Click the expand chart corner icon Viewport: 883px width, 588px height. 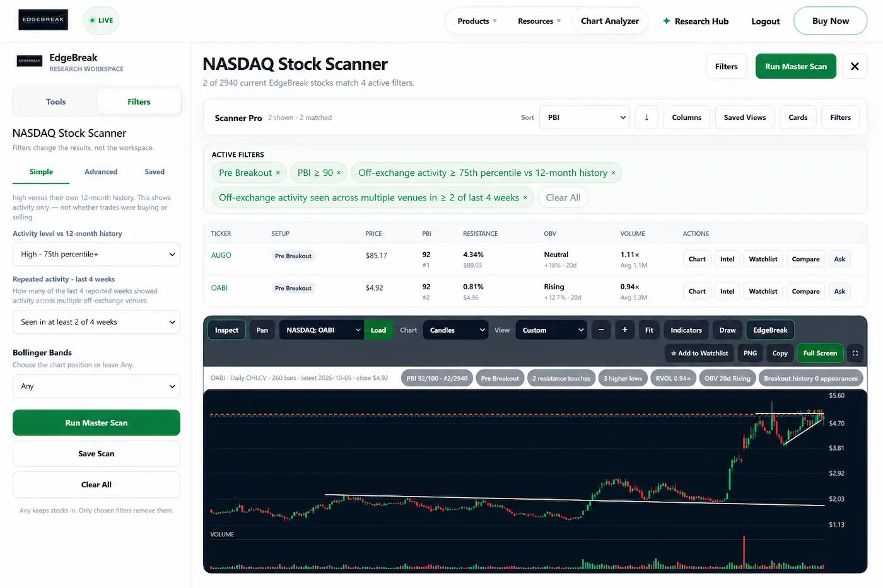click(x=855, y=354)
